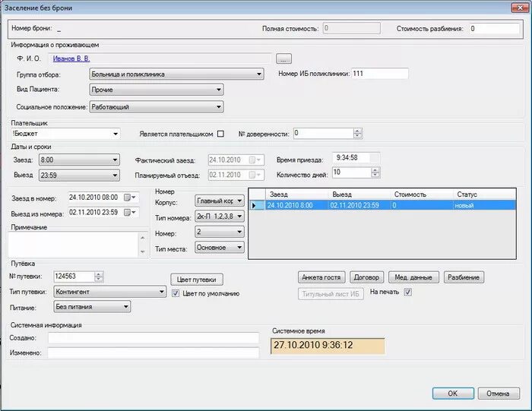The height and width of the screenshot is (411, 532).
Task: Open the Тип путевки dropdown
Action: click(110, 292)
